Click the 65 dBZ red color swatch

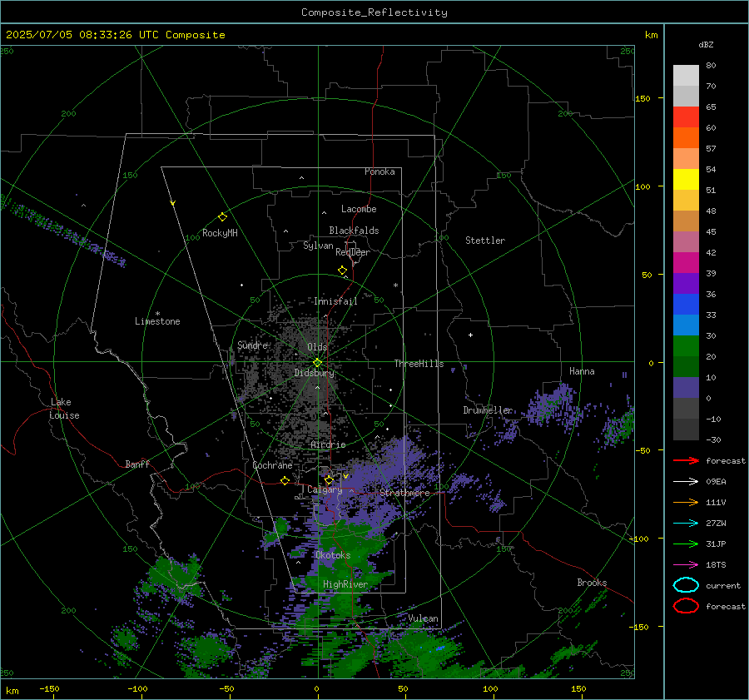[x=686, y=117]
